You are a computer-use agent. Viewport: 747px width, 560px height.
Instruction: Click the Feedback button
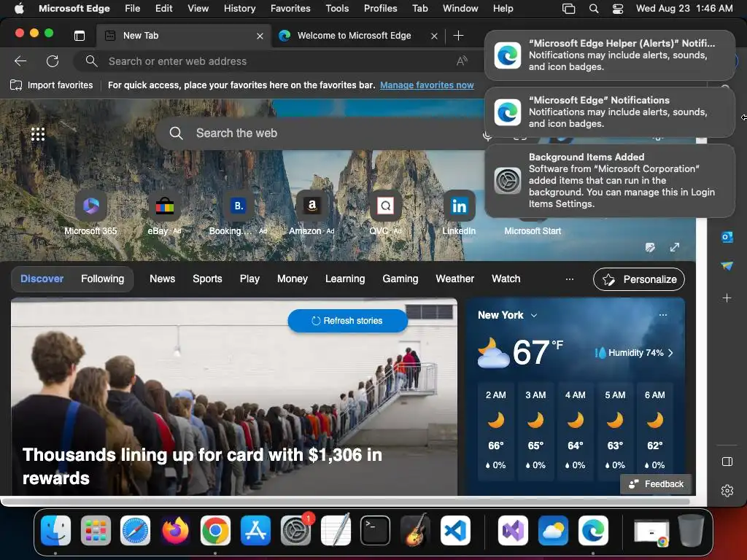[656, 484]
